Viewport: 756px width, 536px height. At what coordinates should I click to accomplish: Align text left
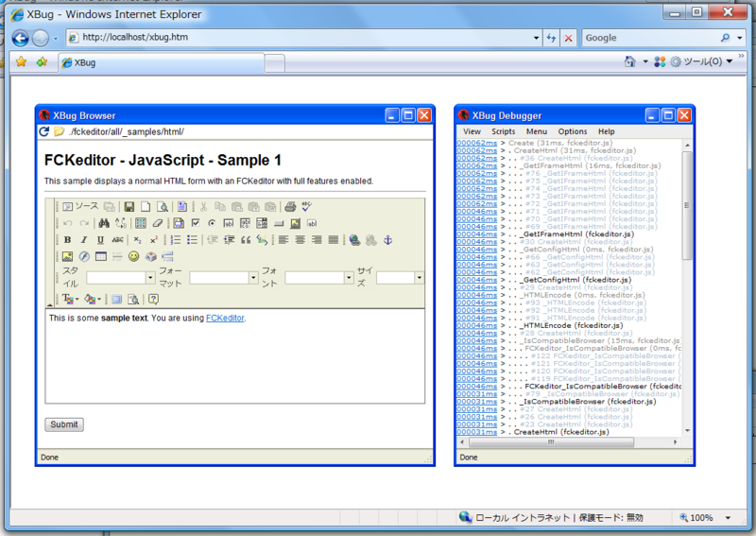pyautogui.click(x=283, y=240)
